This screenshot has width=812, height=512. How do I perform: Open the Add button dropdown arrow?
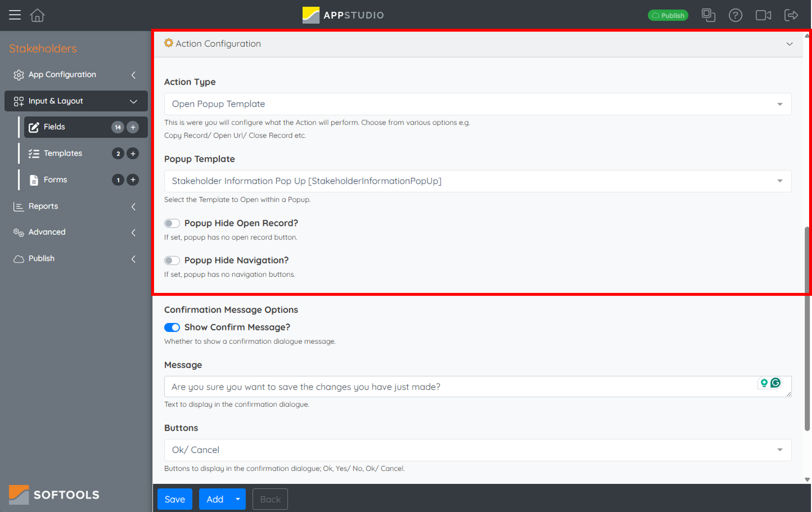tap(238, 499)
